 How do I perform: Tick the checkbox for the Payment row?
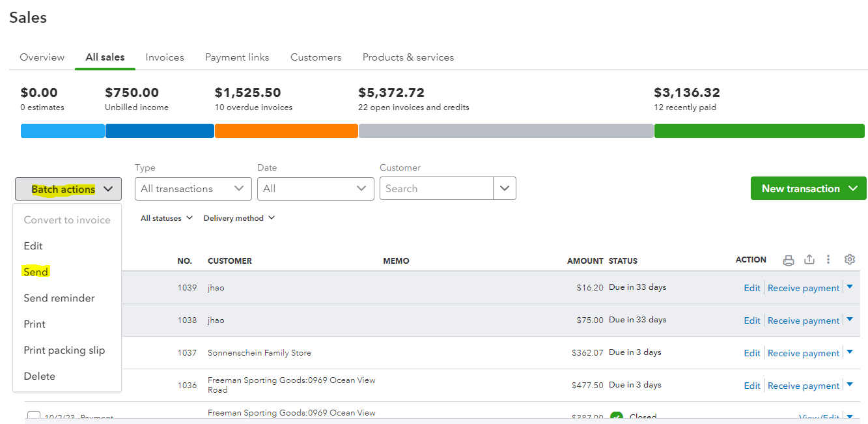click(x=34, y=417)
